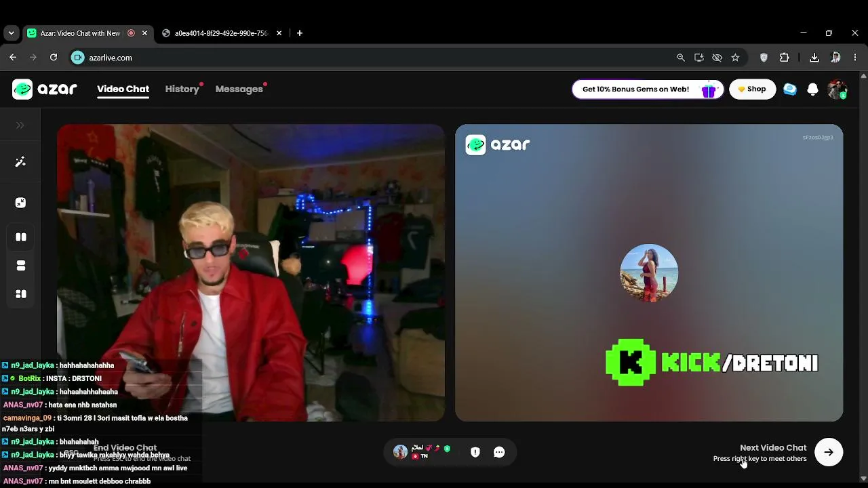
Task: Click the crossed-out eye icon in address bar
Action: (717, 58)
